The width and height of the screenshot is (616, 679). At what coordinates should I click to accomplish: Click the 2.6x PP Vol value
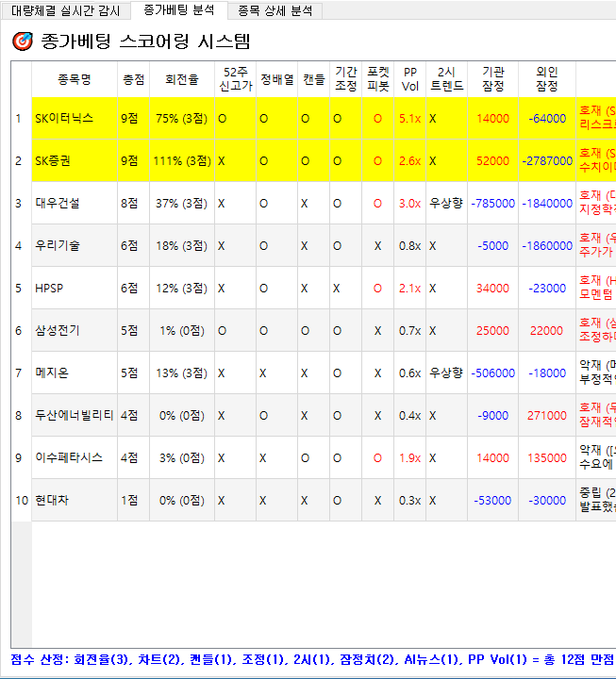point(409,160)
